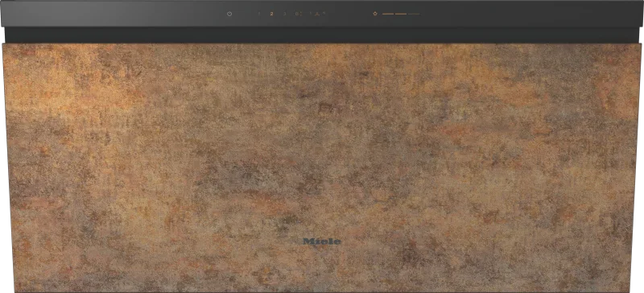Select fan speed level 3
The height and width of the screenshot is (293, 644).
[x=285, y=14]
